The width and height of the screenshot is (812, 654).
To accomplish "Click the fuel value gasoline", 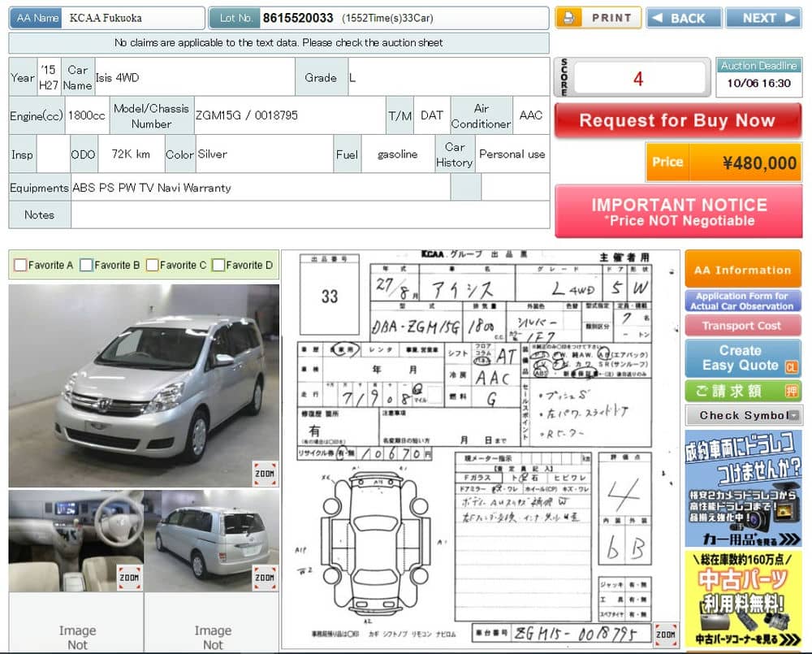I will 397,154.
